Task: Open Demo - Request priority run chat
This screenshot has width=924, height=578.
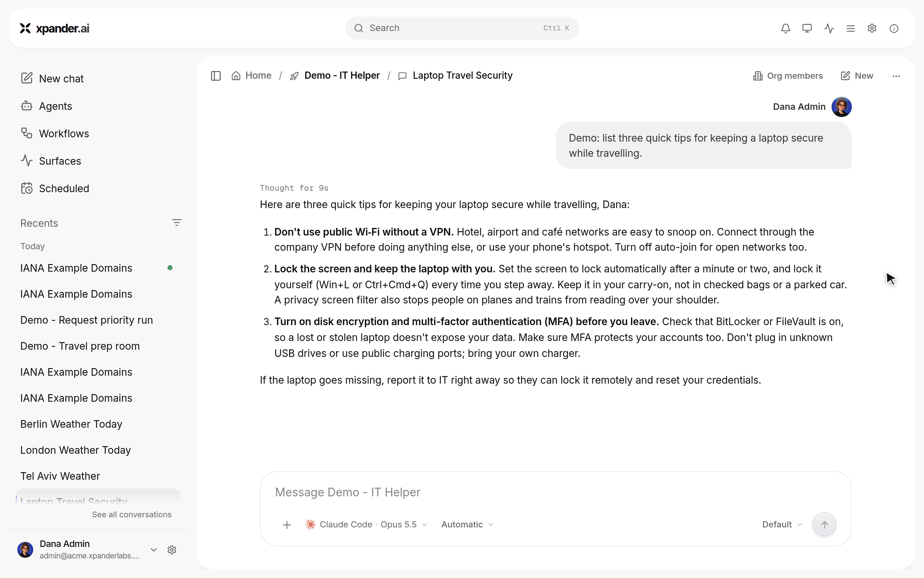Action: (x=98, y=320)
